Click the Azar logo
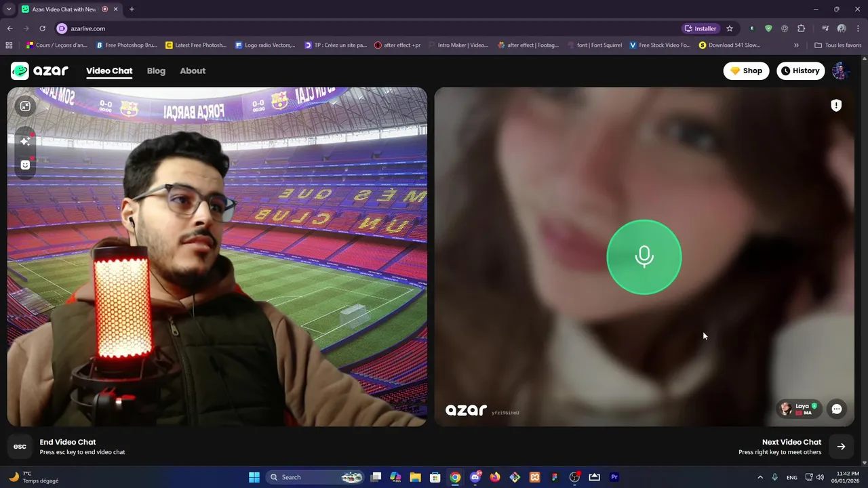The width and height of the screenshot is (868, 488). (39, 70)
